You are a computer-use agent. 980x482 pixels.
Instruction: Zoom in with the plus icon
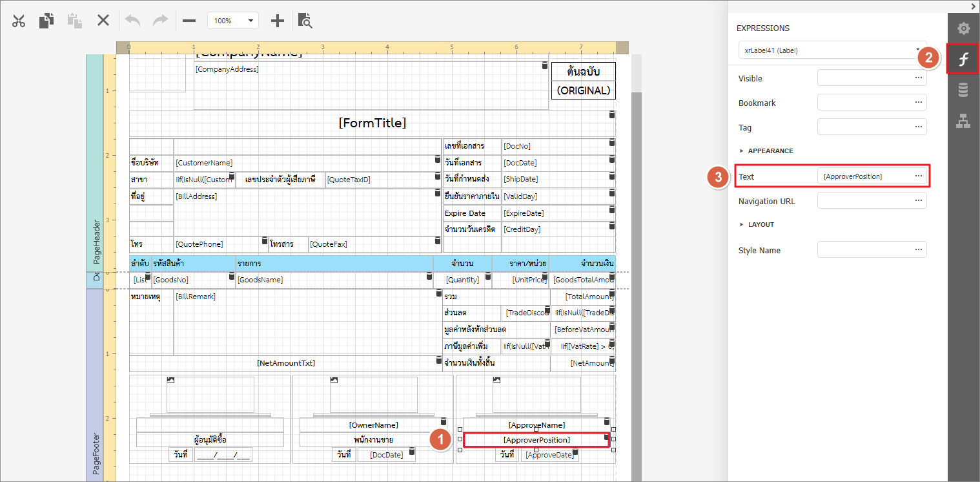pos(277,21)
